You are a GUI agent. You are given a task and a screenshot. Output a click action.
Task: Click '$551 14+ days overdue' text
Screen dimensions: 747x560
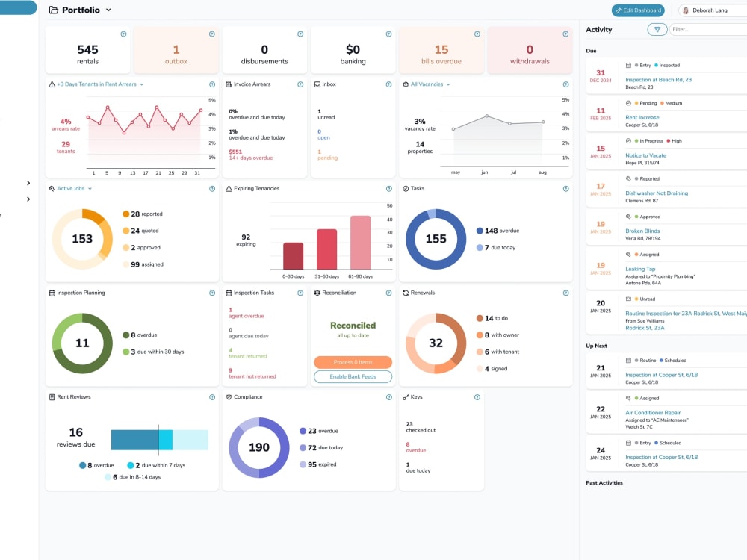[x=250, y=155]
